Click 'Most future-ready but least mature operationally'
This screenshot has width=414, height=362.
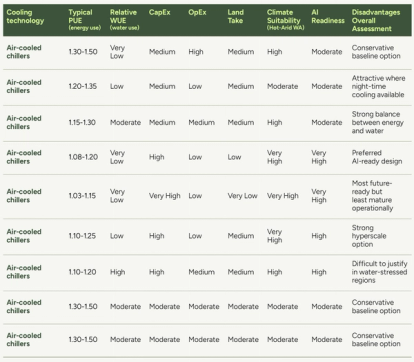(372, 196)
